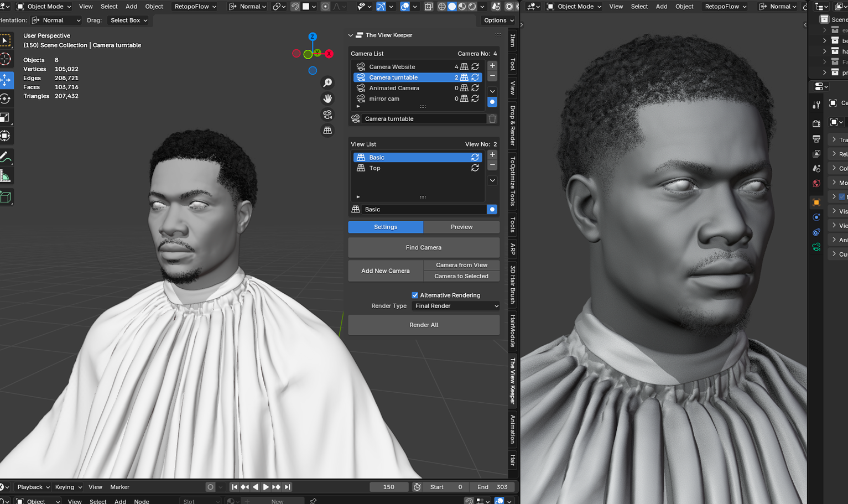The width and height of the screenshot is (848, 504).
Task: Open the Drop & Render sidebar tab
Action: point(513,125)
